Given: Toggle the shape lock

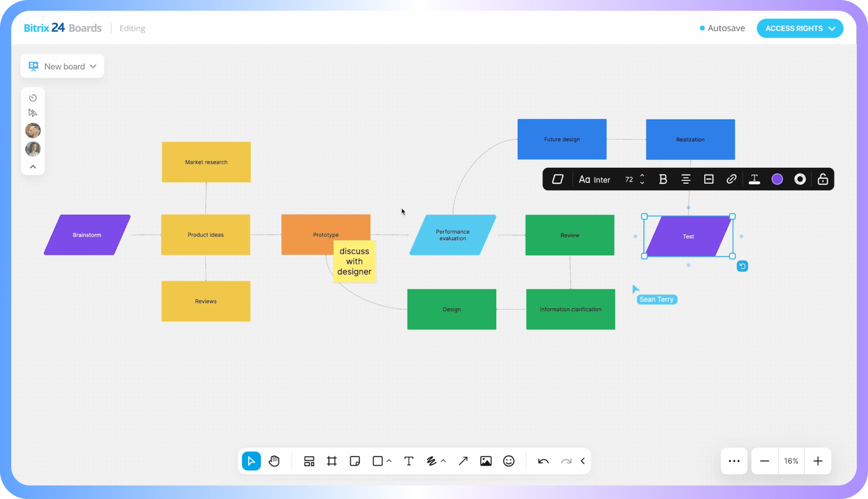Looking at the screenshot, I should click(823, 179).
